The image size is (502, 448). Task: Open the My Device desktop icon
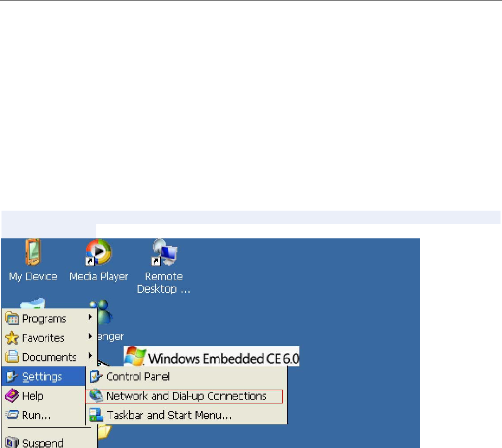pos(33,252)
